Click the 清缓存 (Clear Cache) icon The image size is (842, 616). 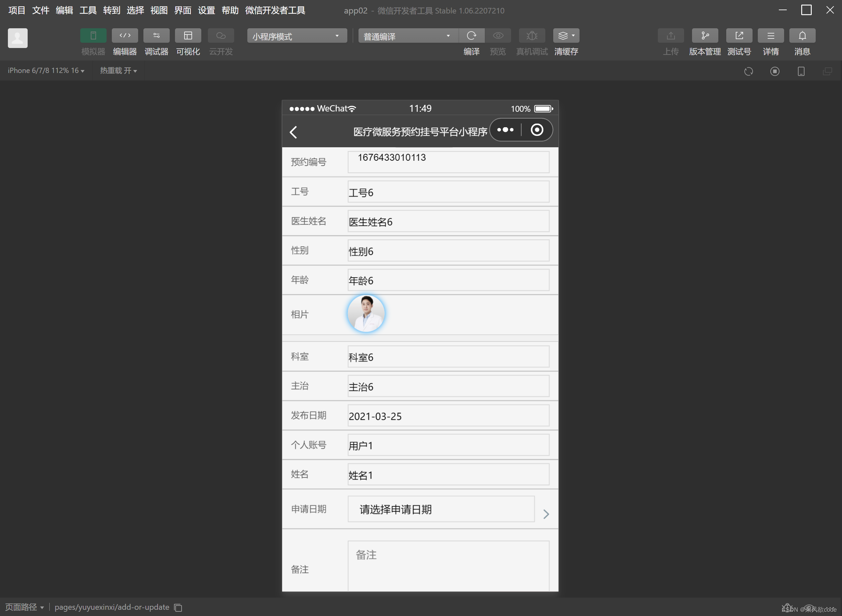563,36
